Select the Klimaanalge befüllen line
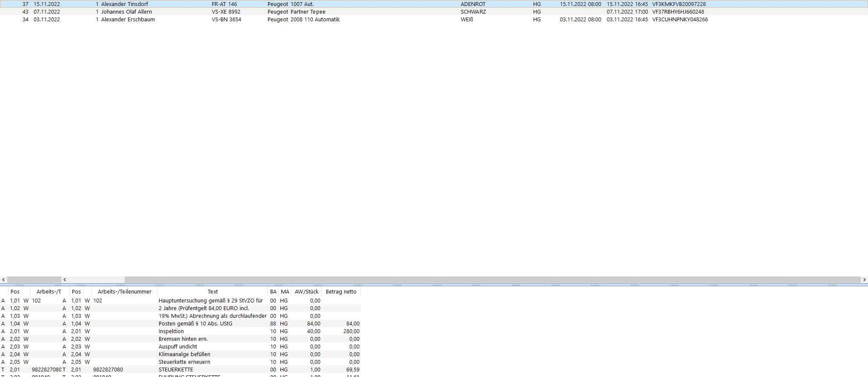Image resolution: width=868 pixels, height=377 pixels. pyautogui.click(x=184, y=354)
